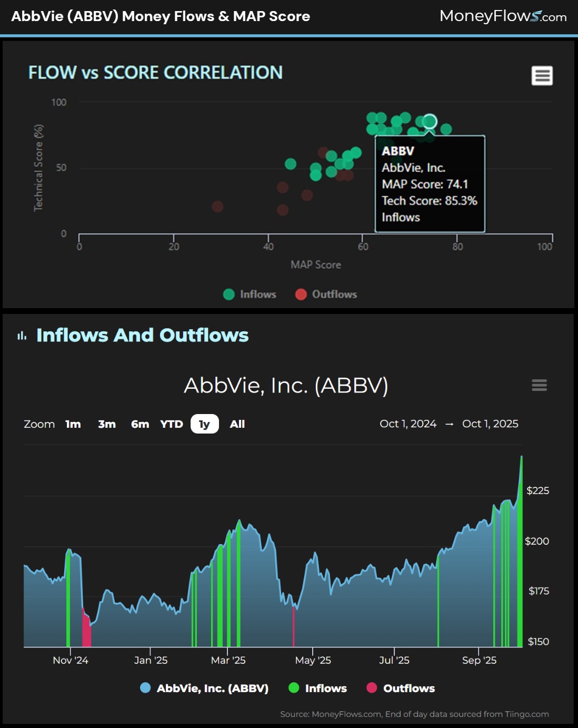Click the MoneyFlows.com logo

coord(503,16)
